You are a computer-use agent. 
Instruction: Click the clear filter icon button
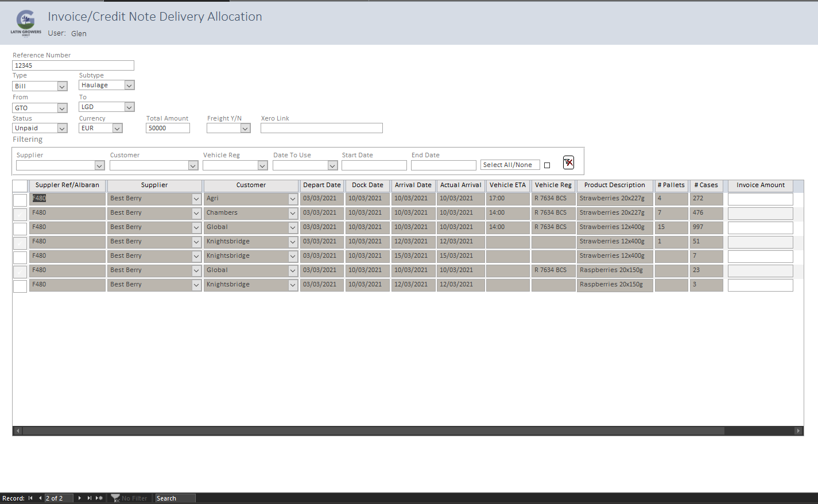click(568, 163)
